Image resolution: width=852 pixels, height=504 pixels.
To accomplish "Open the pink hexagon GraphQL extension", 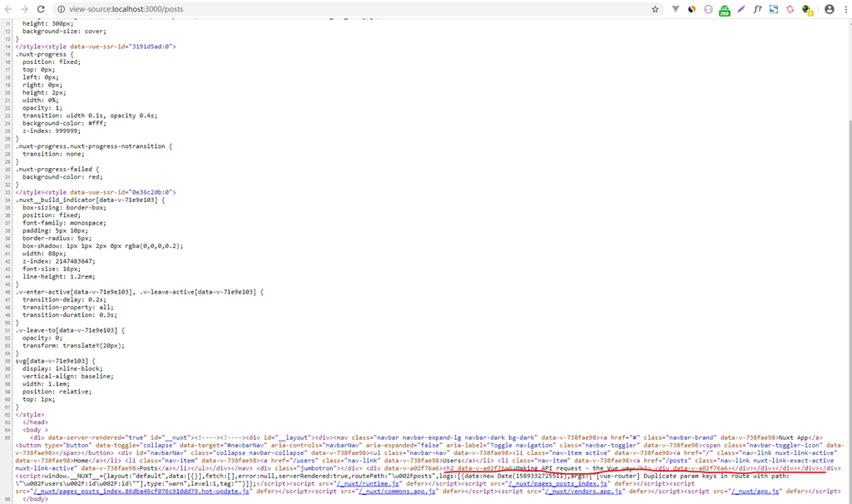I will (x=790, y=9).
